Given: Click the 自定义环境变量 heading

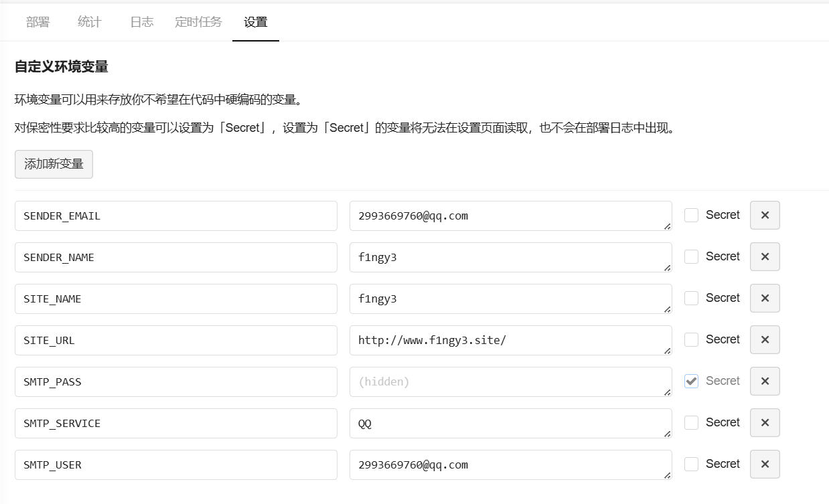Looking at the screenshot, I should pos(62,66).
